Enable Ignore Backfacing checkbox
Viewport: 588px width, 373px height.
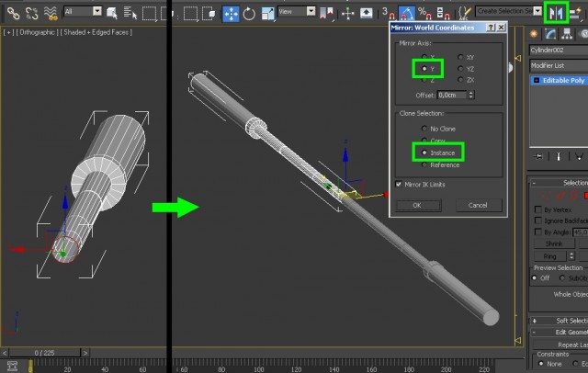(538, 220)
